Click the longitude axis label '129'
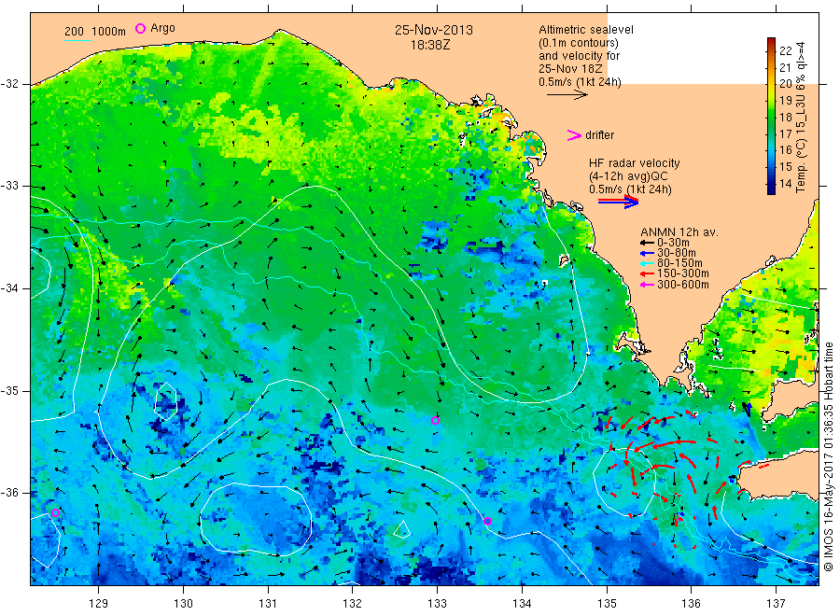This screenshot has width=840, height=616. (x=99, y=603)
